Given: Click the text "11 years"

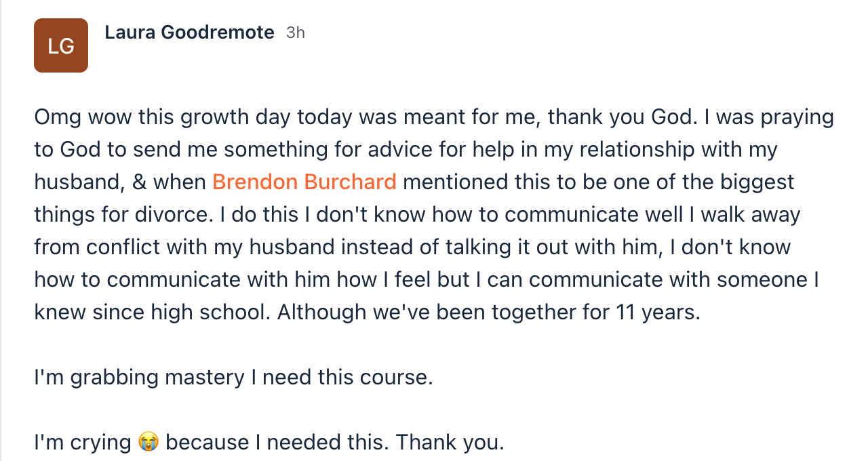Looking at the screenshot, I should [x=656, y=313].
